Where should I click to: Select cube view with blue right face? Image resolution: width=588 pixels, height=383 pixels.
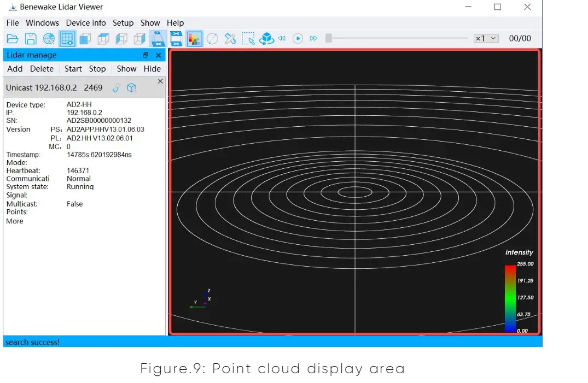click(139, 39)
